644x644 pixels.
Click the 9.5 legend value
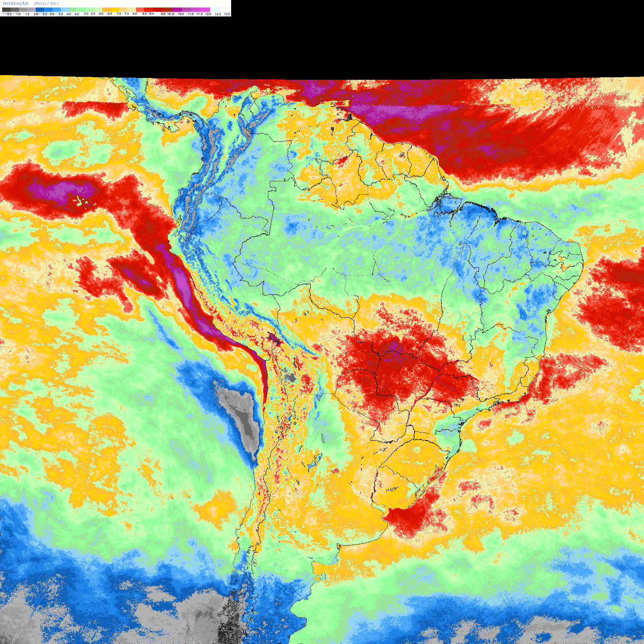click(x=163, y=14)
